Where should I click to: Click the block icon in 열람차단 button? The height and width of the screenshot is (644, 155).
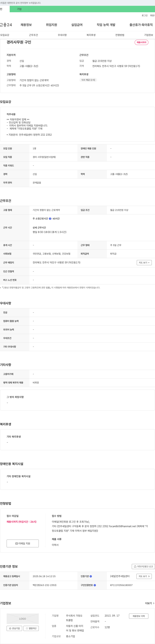(27, 628)
